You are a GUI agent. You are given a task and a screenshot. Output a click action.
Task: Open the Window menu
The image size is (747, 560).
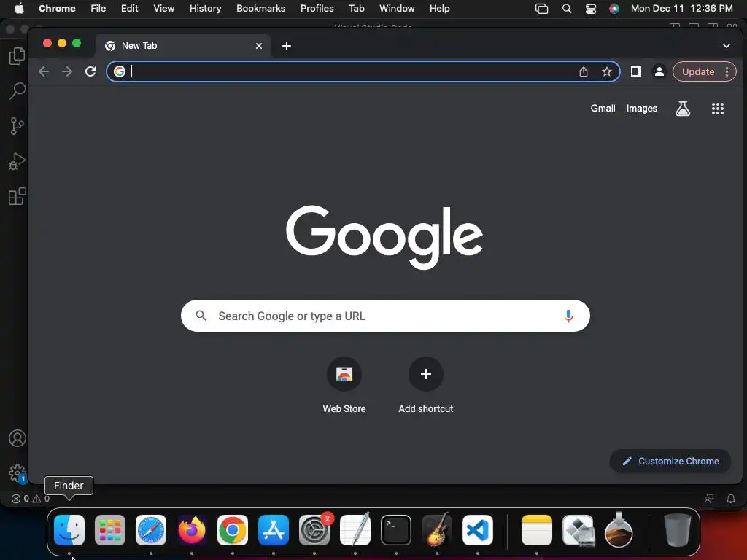(397, 9)
